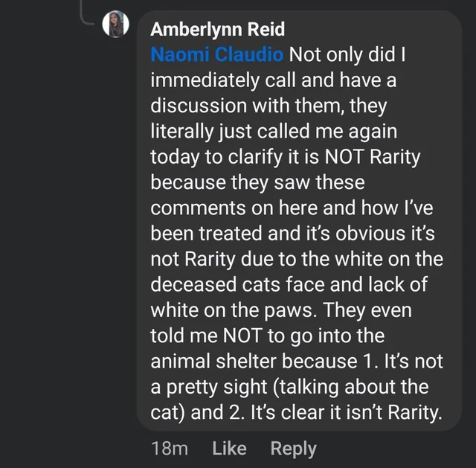This screenshot has width=476, height=468.
Task: Reply to Amberlynn Reid's comment
Action: click(294, 449)
